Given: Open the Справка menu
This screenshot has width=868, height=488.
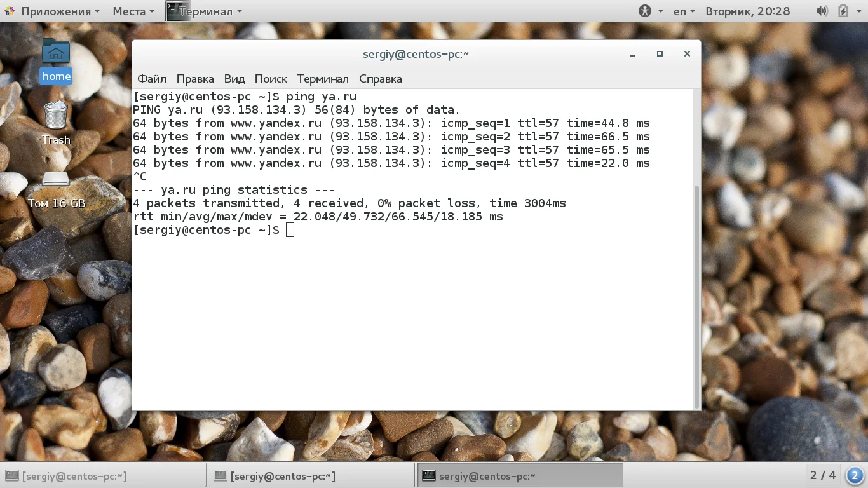Looking at the screenshot, I should point(381,79).
